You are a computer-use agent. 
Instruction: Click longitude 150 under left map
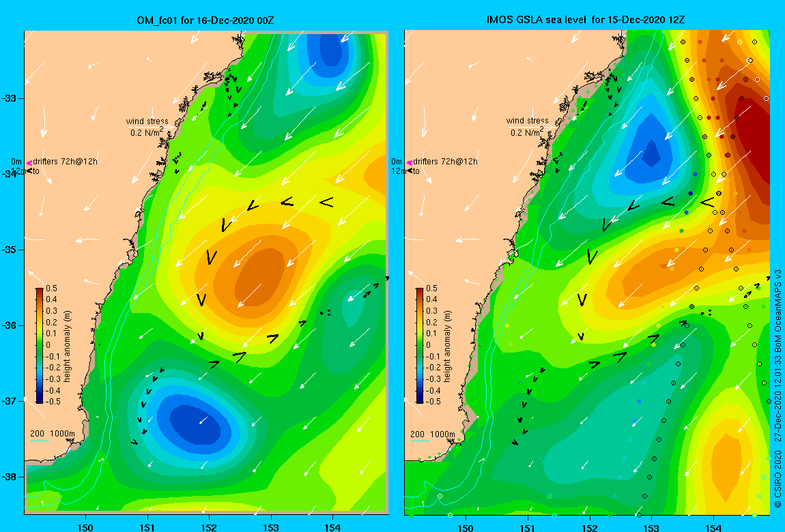pyautogui.click(x=85, y=527)
